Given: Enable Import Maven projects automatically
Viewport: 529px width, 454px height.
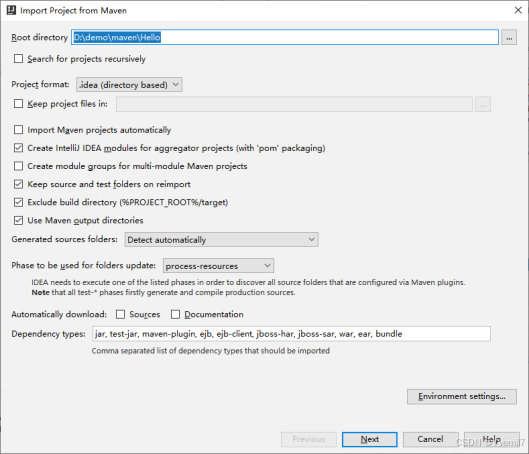Looking at the screenshot, I should click(19, 130).
